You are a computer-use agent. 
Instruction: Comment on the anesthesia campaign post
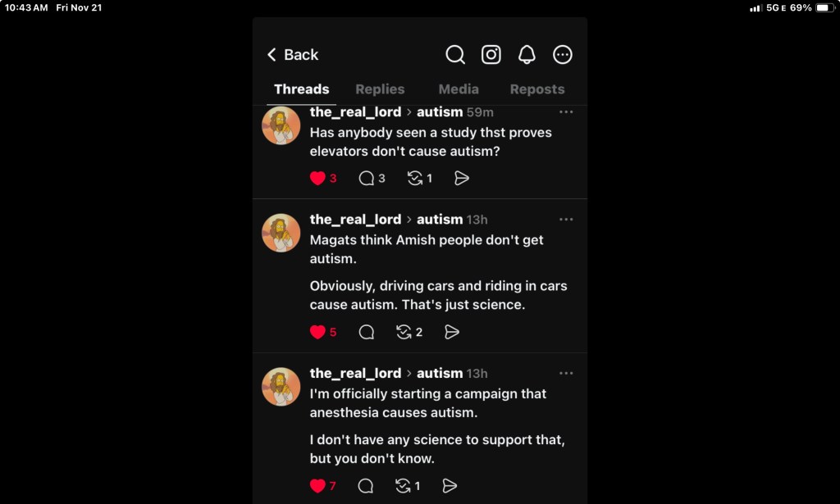coord(366,486)
